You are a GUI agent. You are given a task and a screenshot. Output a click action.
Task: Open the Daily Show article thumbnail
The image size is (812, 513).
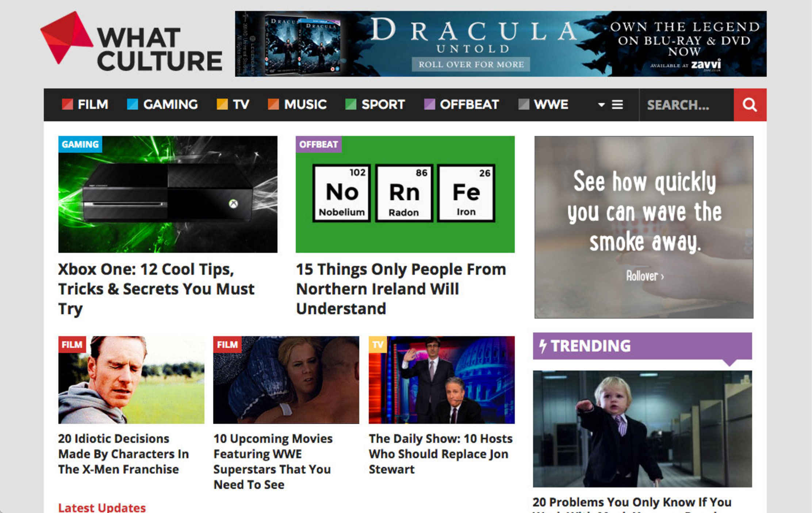point(441,380)
